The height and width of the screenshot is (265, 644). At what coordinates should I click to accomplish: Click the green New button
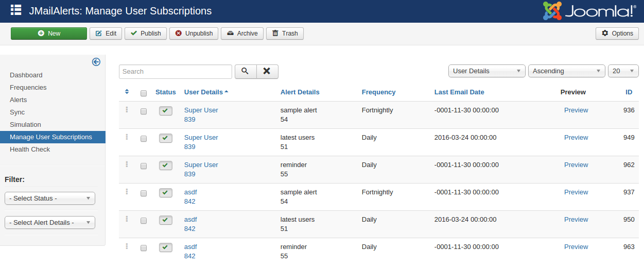(49, 33)
